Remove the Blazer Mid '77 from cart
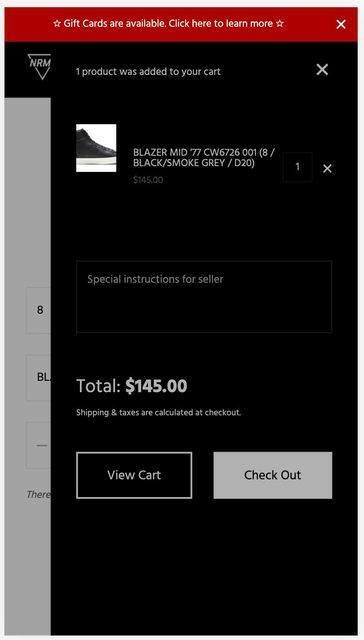The height and width of the screenshot is (640, 364). [x=327, y=168]
